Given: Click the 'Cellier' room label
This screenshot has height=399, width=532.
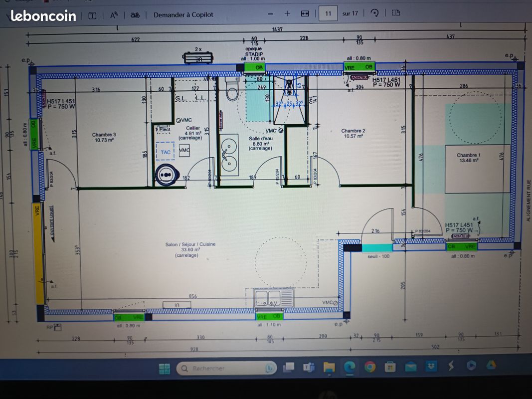Looking at the screenshot, I should (x=193, y=128).
